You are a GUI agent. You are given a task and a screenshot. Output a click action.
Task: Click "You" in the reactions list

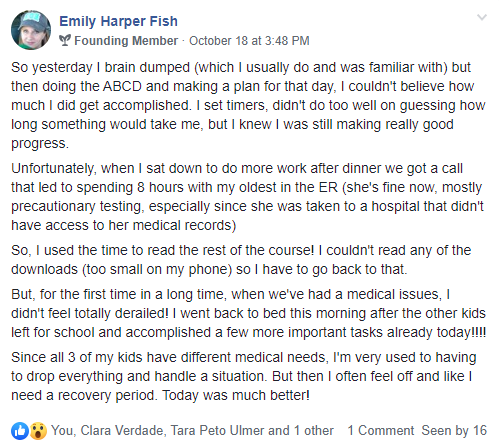[x=62, y=430]
